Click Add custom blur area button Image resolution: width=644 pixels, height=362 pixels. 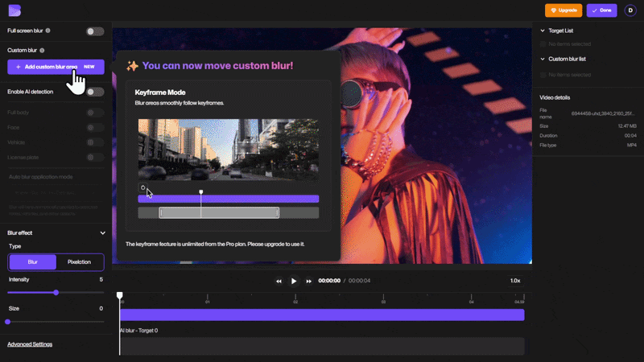click(x=56, y=67)
